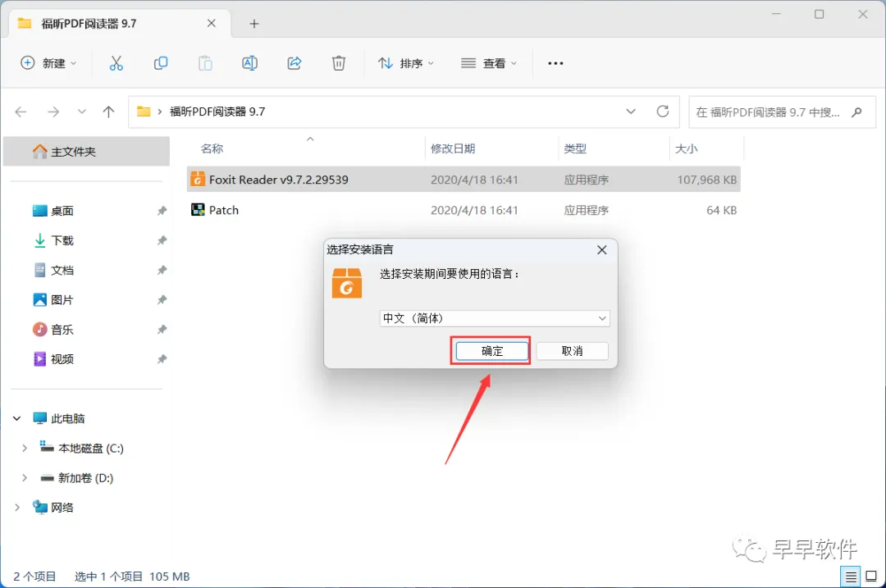Image resolution: width=886 pixels, height=588 pixels.
Task: Close the 选择安装语言 dialog
Action: pos(602,249)
